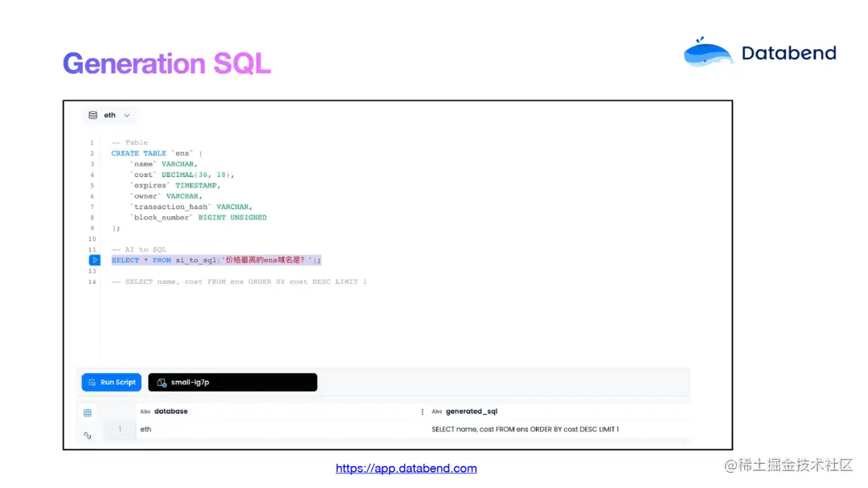Click the eth cell in database column
The image size is (868, 488).
coord(145,429)
